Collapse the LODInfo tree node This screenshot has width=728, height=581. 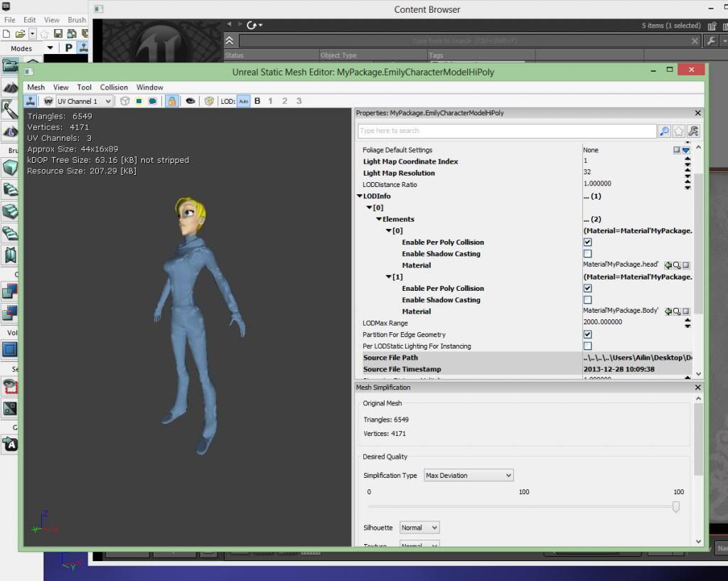pos(359,196)
